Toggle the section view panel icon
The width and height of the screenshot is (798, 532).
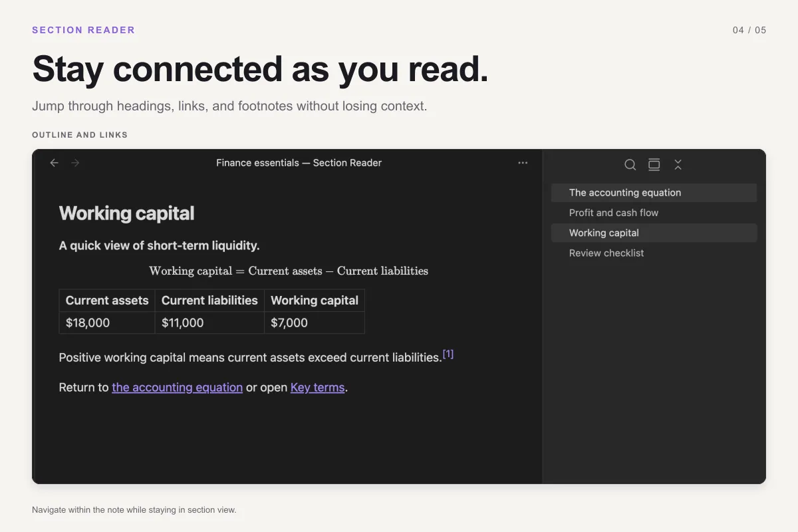coord(654,164)
